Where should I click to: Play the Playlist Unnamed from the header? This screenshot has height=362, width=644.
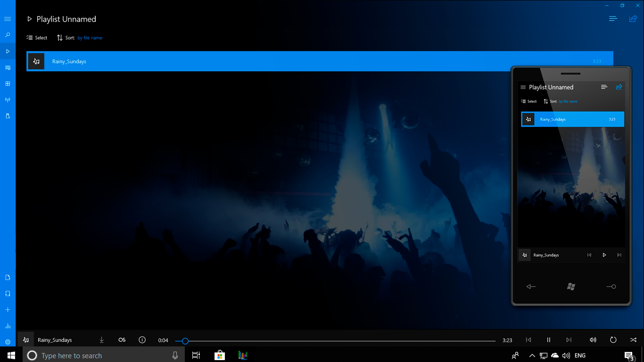pyautogui.click(x=29, y=19)
